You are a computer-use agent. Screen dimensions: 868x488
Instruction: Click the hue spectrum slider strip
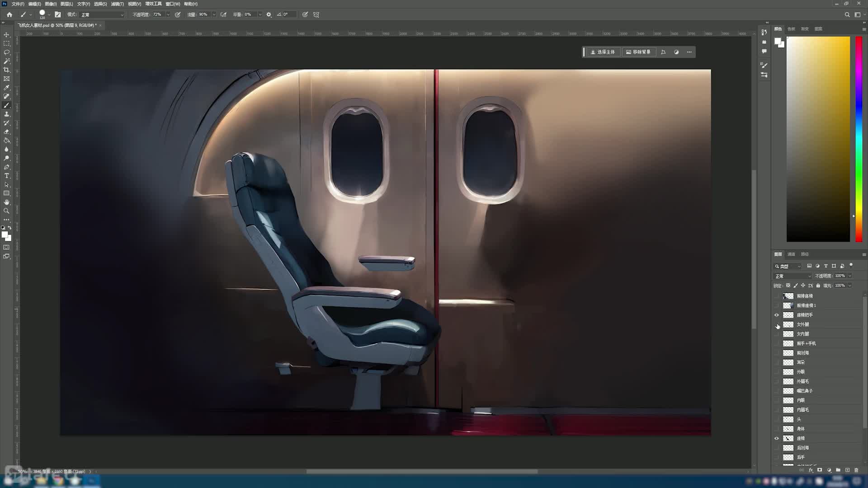[x=859, y=139]
